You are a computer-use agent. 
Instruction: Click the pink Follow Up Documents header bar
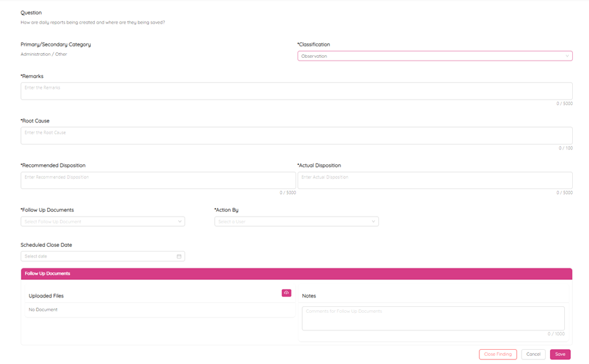coord(296,274)
